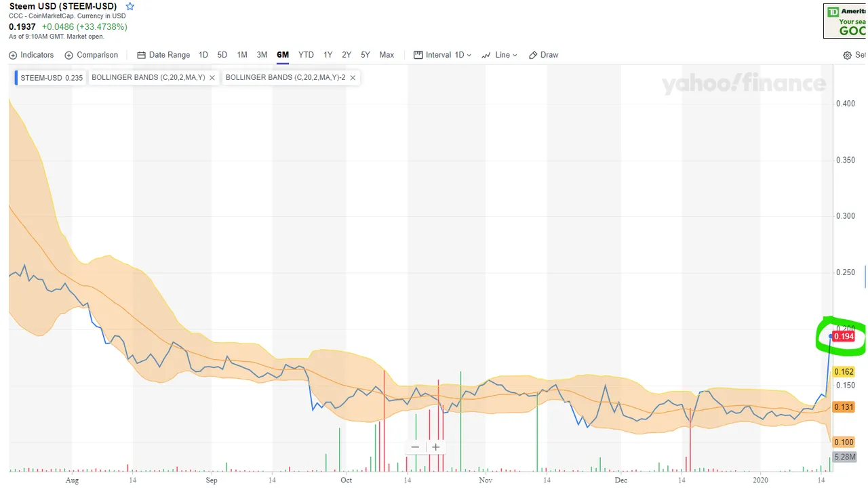Click the orange 0.131 moving average tag
868x496 pixels.
(844, 407)
